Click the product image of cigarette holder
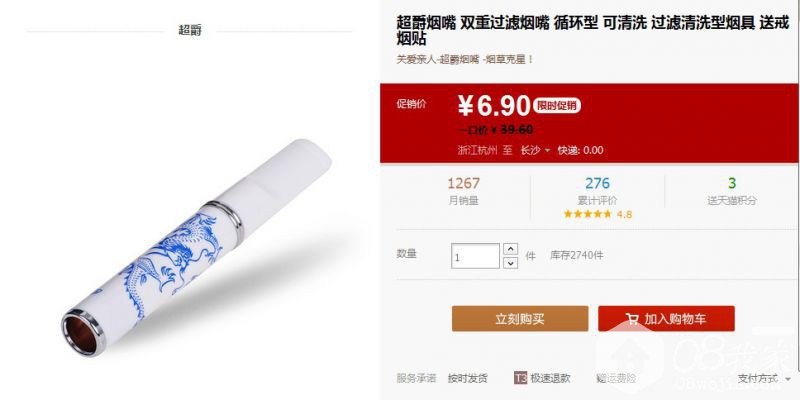 click(x=196, y=247)
